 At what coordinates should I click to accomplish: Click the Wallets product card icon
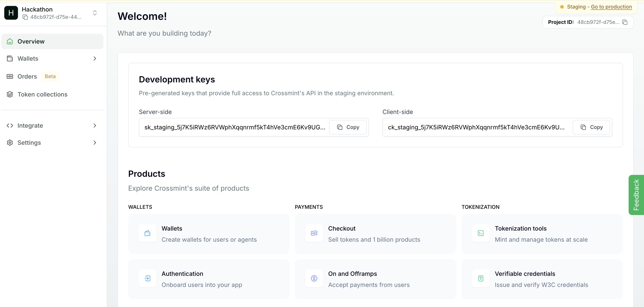147,233
